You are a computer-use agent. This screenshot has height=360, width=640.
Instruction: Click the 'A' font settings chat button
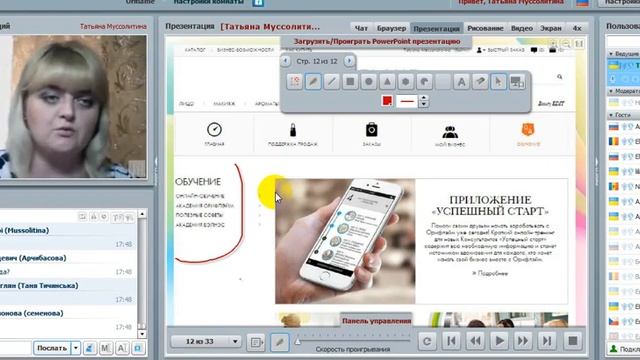click(122, 348)
